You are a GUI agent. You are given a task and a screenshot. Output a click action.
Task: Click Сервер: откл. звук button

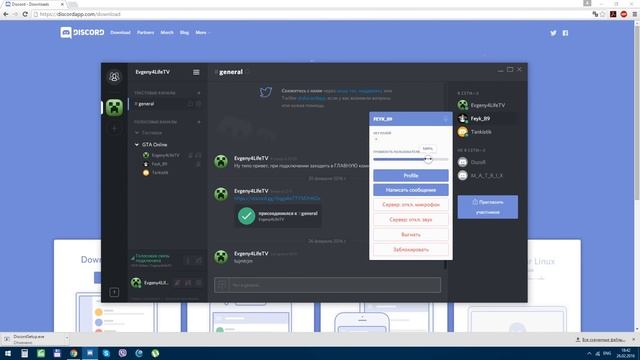[411, 220]
